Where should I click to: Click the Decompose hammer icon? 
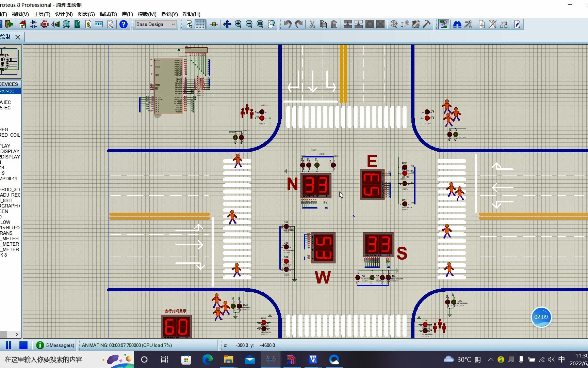(x=427, y=24)
